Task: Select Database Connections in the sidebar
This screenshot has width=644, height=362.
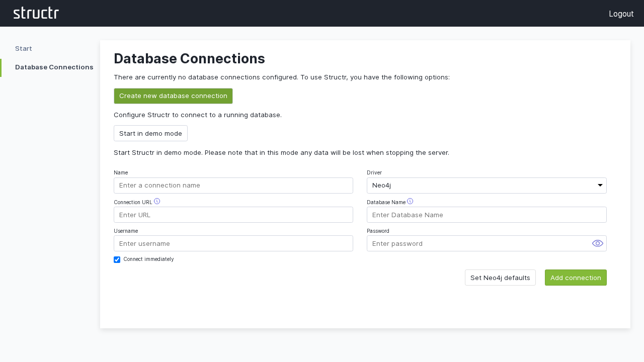Action: (x=54, y=67)
